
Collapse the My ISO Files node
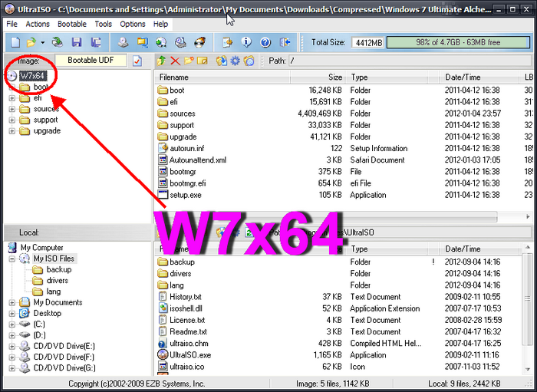(x=12, y=259)
